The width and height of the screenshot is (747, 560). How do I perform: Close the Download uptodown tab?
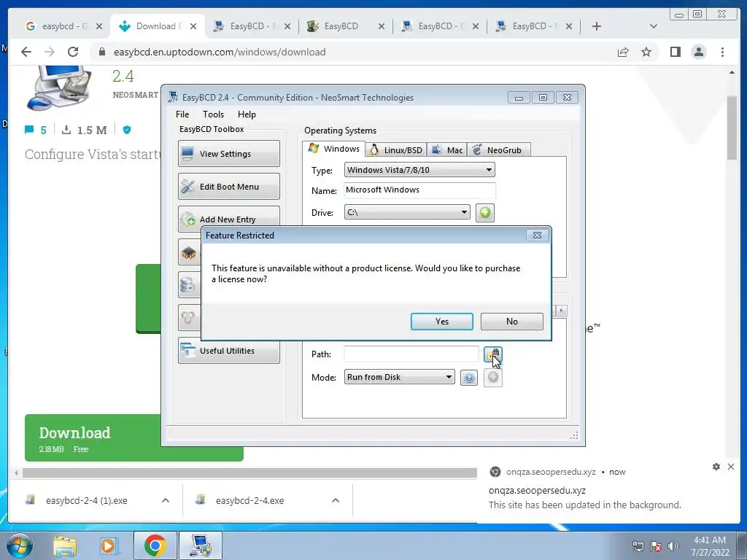pyautogui.click(x=193, y=26)
